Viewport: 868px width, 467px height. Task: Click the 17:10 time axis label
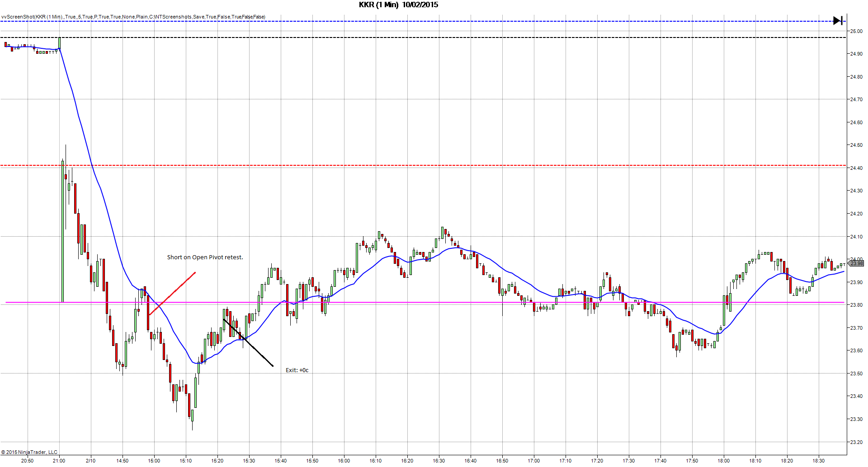(x=565, y=461)
